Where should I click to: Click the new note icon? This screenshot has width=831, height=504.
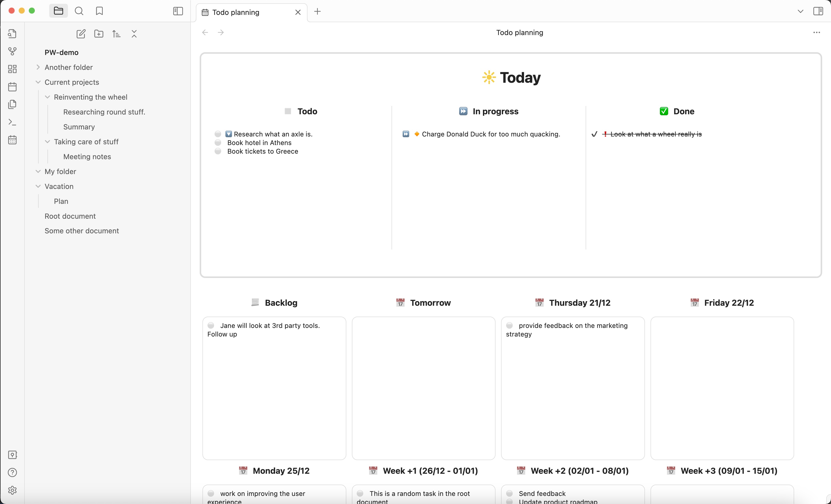click(x=81, y=34)
